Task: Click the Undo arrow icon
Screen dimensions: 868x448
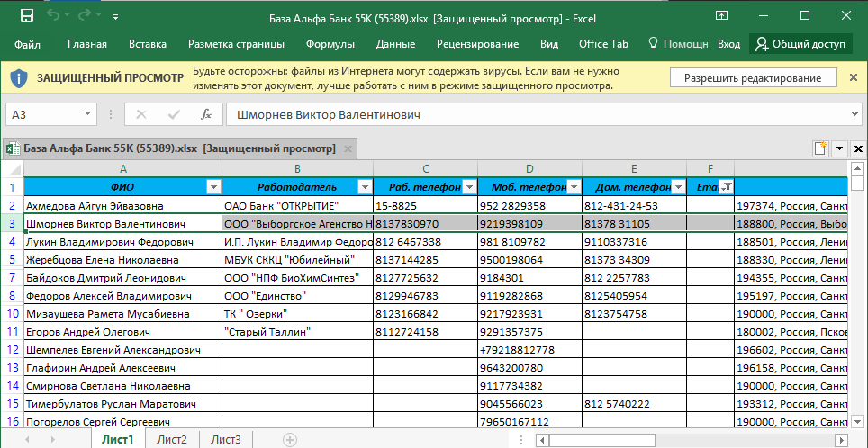Action: [54, 16]
